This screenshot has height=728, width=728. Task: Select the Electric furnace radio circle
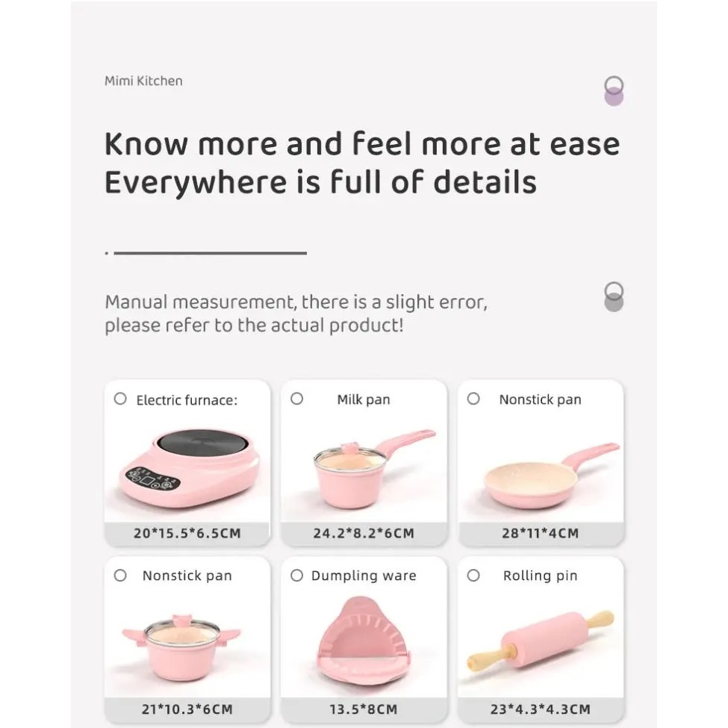(120, 399)
